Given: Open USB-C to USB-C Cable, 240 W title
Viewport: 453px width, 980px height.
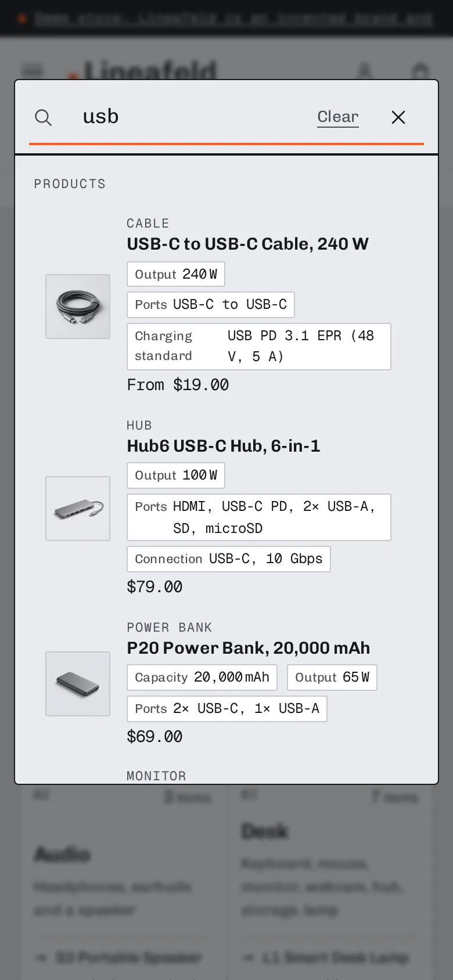Looking at the screenshot, I should tap(248, 244).
